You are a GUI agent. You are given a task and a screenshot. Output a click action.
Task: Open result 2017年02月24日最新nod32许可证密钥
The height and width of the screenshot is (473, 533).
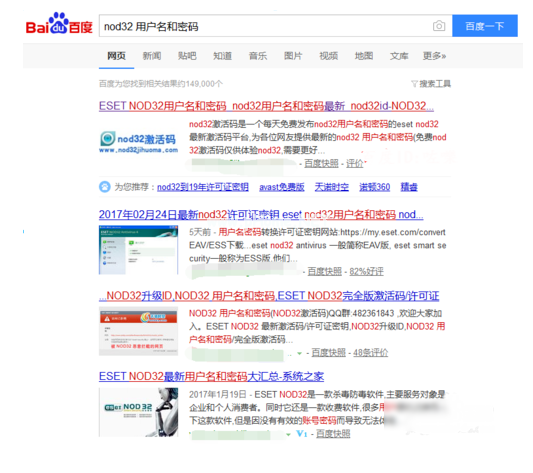tap(261, 215)
